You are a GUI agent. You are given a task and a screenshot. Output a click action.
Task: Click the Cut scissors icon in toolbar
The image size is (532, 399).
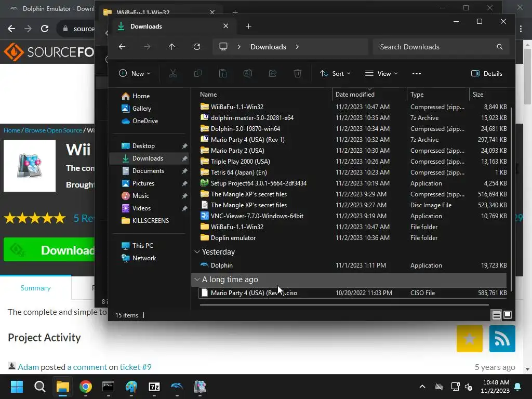pos(172,73)
